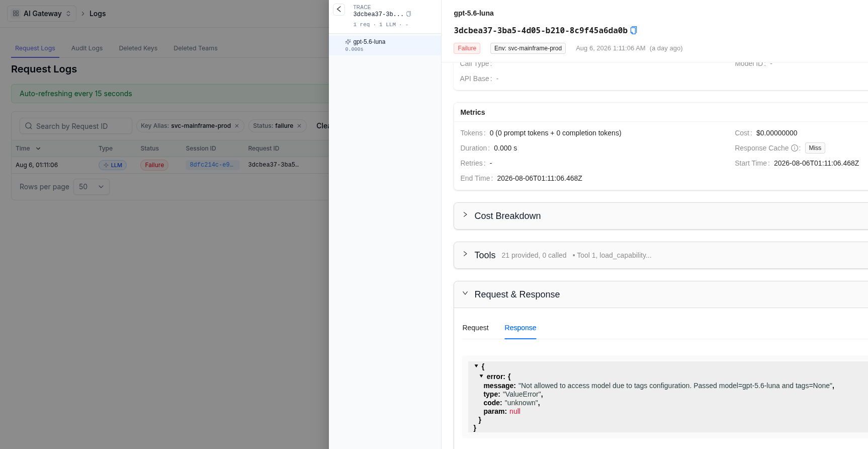The height and width of the screenshot is (449, 868).
Task: Open the Rows per page 50 dropdown
Action: click(x=92, y=187)
